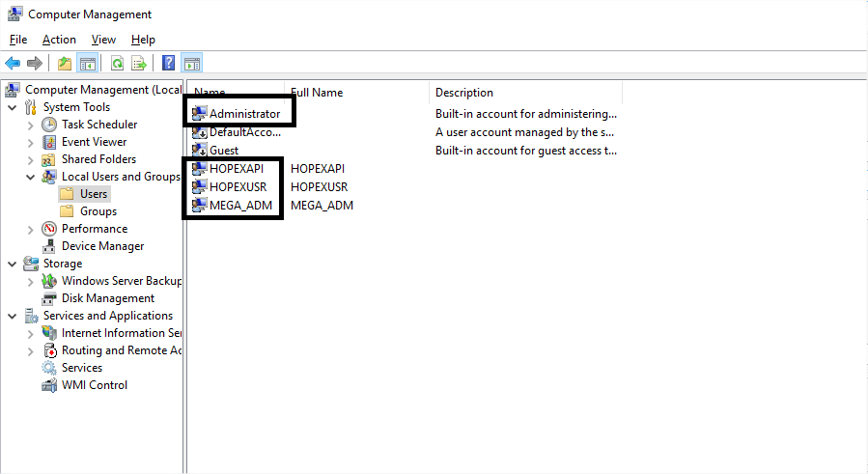Click the Up One Level folder icon
The height and width of the screenshot is (474, 868).
click(x=65, y=64)
